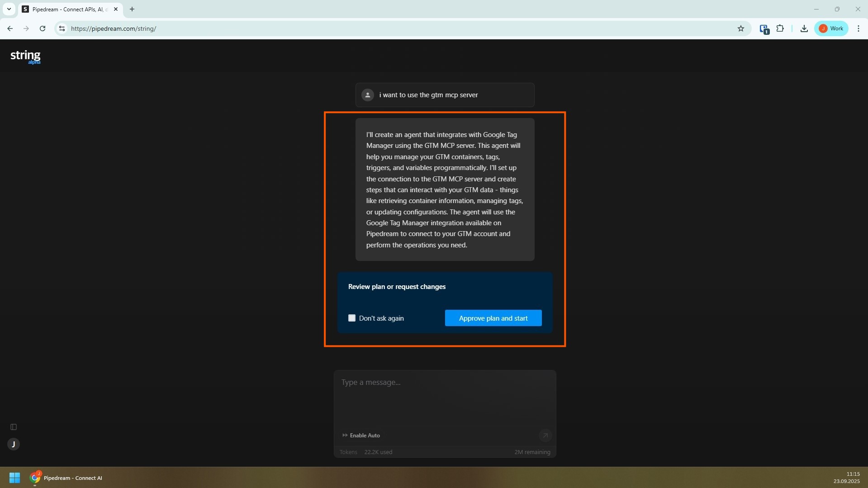Check the Don't ask again box
868x488 pixels.
coord(352,318)
